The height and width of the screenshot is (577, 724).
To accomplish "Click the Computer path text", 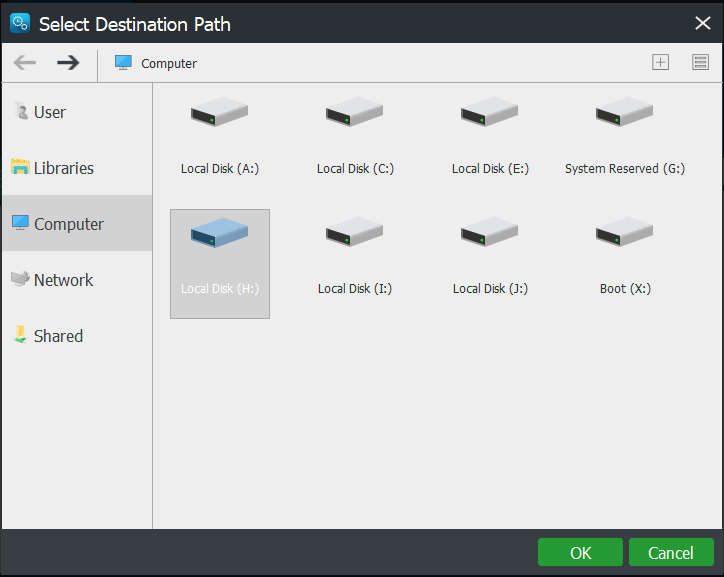I will point(169,63).
